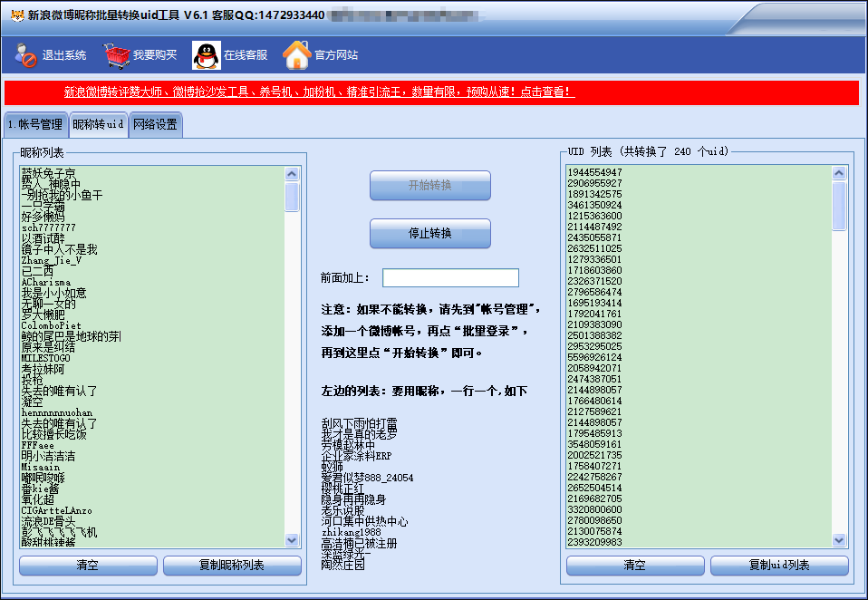
Task: Select UID 2906955927 in list
Action: (595, 183)
